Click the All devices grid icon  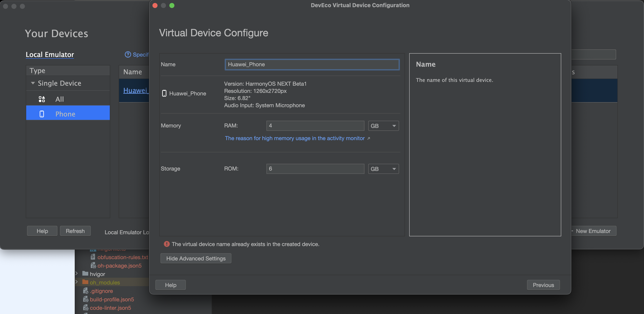42,99
